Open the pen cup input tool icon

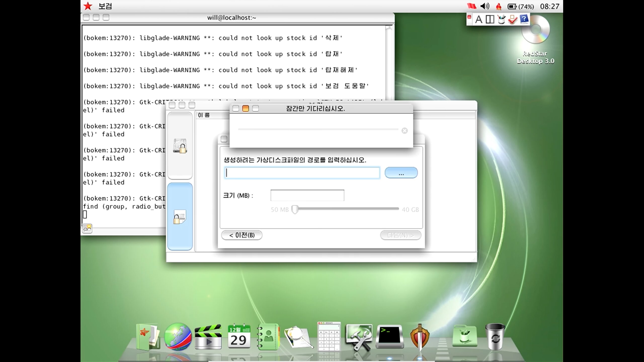point(501,19)
